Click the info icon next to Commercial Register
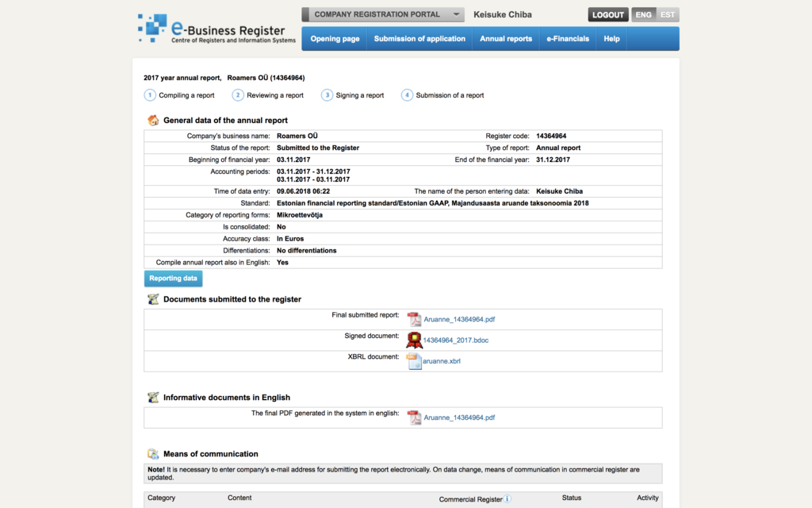The width and height of the screenshot is (812, 508). click(x=508, y=498)
